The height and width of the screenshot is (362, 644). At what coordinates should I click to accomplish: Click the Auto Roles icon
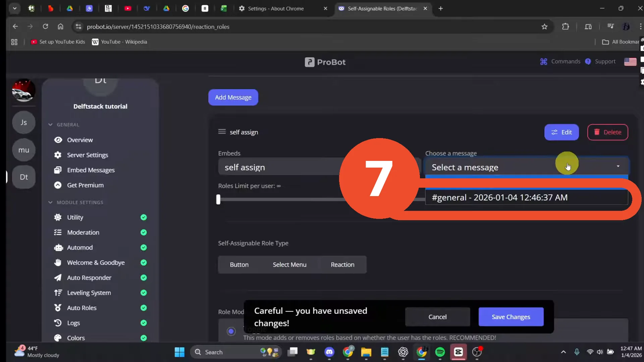pyautogui.click(x=58, y=308)
